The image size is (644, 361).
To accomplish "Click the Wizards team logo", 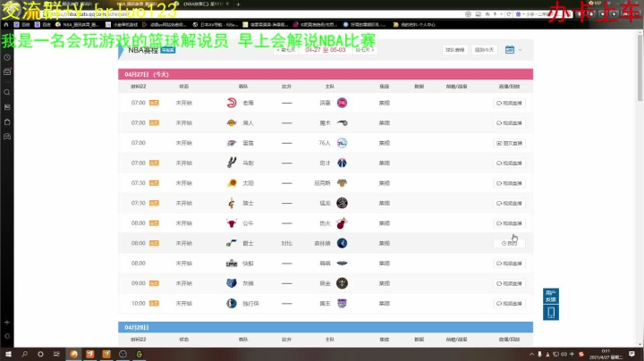I will click(x=342, y=163).
